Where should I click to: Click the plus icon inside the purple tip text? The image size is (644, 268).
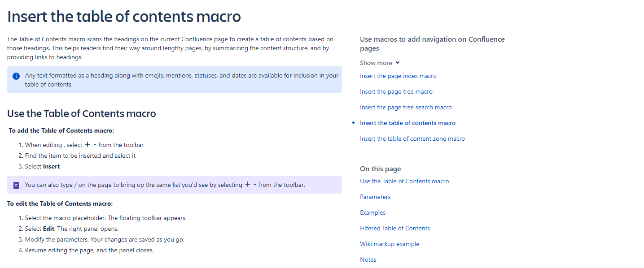point(247,185)
